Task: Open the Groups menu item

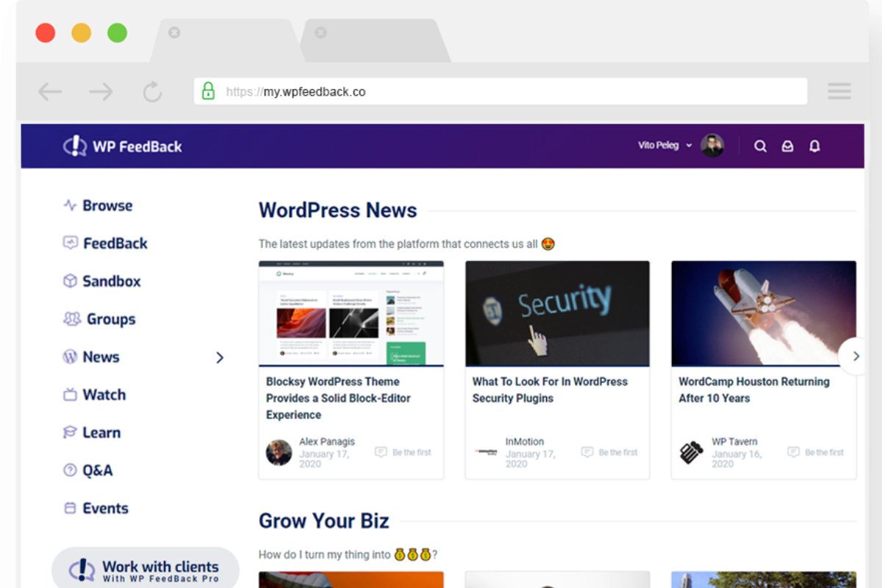Action: point(111,319)
